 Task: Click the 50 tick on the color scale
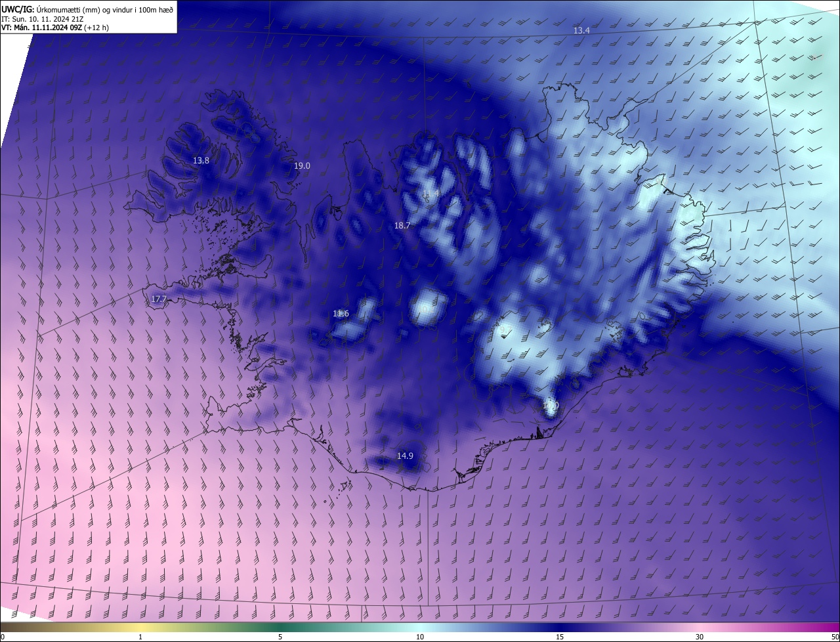tap(835, 637)
